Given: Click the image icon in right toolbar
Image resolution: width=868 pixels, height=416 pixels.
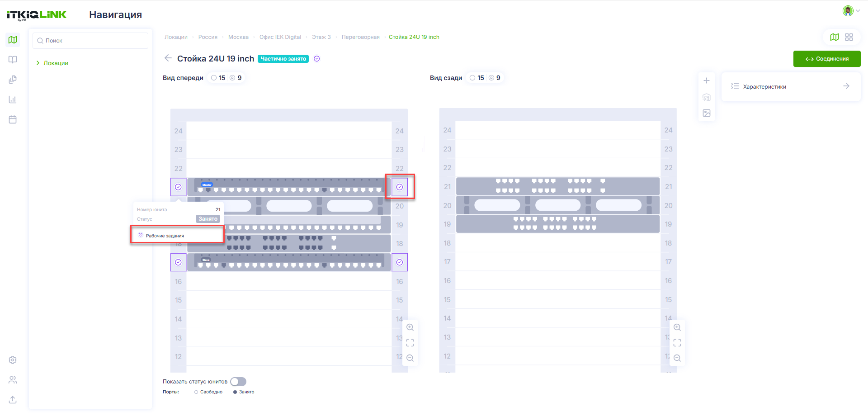Looking at the screenshot, I should (707, 113).
